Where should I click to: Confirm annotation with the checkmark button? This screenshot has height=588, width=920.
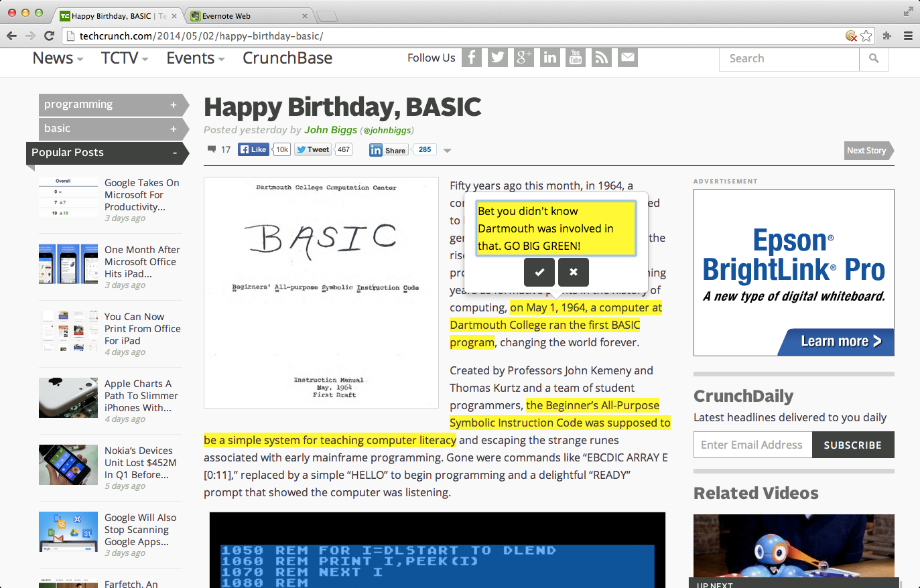point(539,272)
